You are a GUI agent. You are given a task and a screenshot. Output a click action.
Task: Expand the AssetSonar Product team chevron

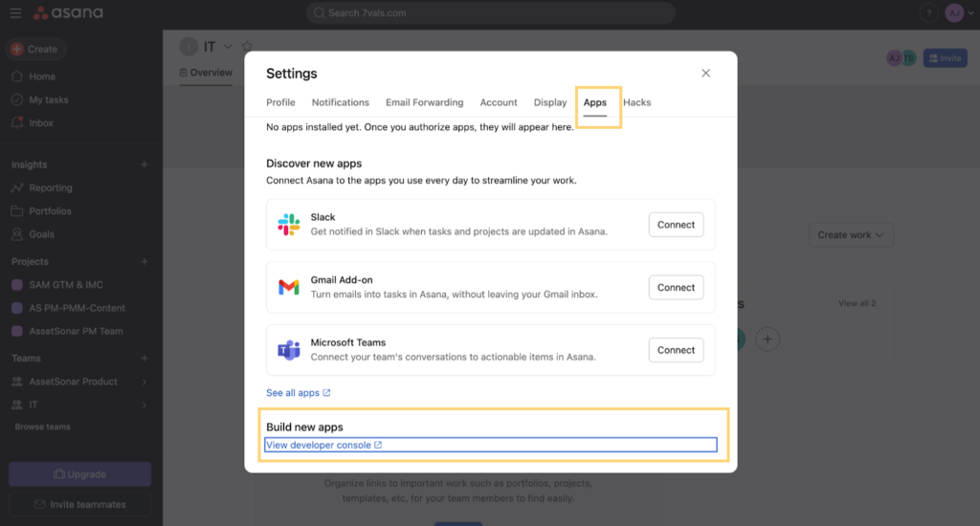(x=145, y=382)
